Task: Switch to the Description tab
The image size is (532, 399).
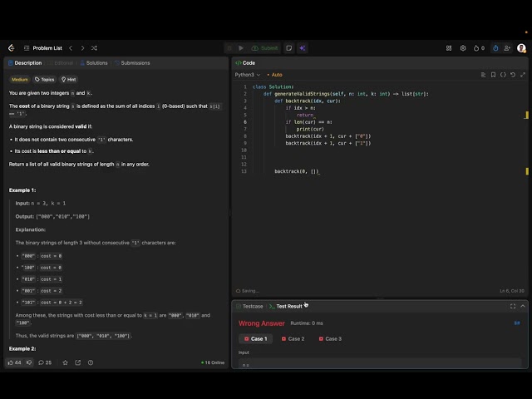Action: click(x=25, y=63)
